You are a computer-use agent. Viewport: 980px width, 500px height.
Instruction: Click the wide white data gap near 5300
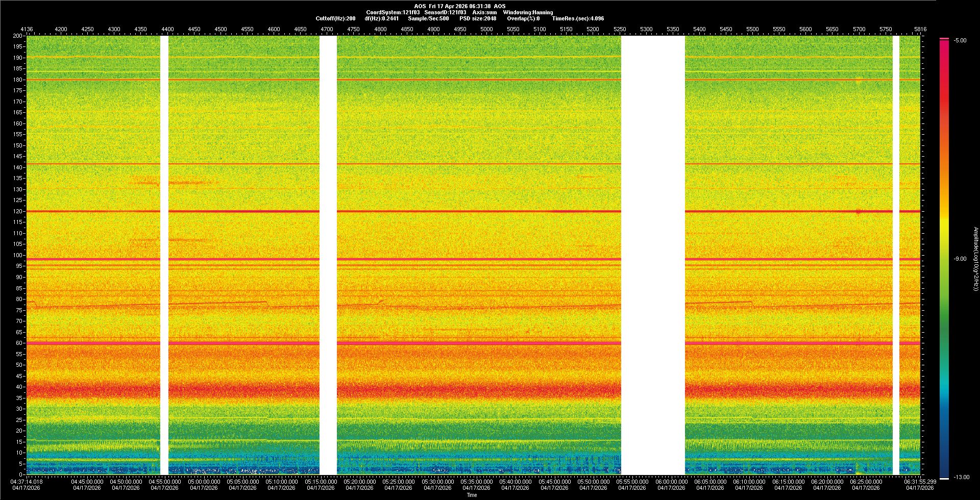click(x=653, y=255)
